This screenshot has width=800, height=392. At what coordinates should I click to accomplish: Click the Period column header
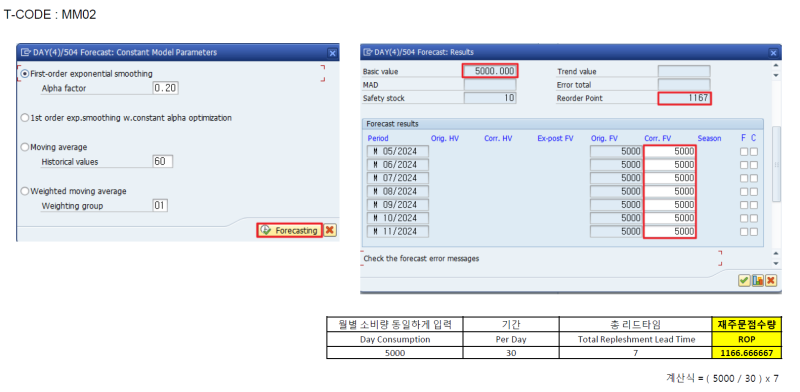coord(378,138)
